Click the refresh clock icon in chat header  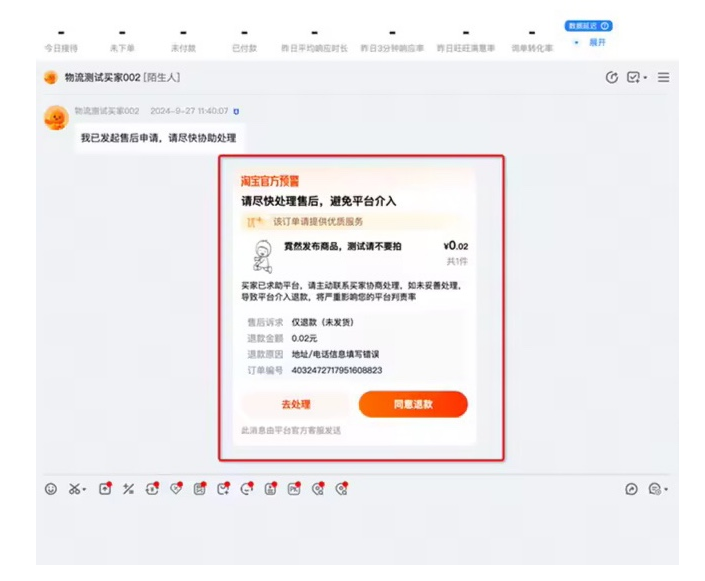[611, 77]
